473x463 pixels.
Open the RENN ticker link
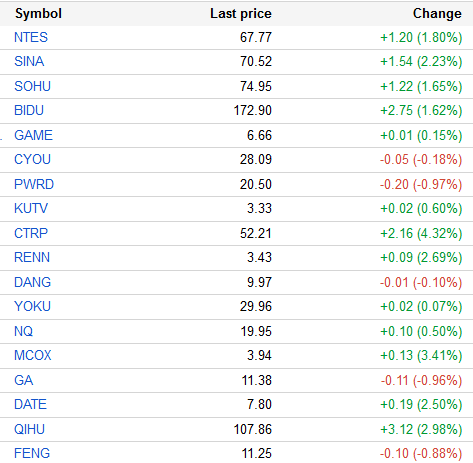[32, 257]
